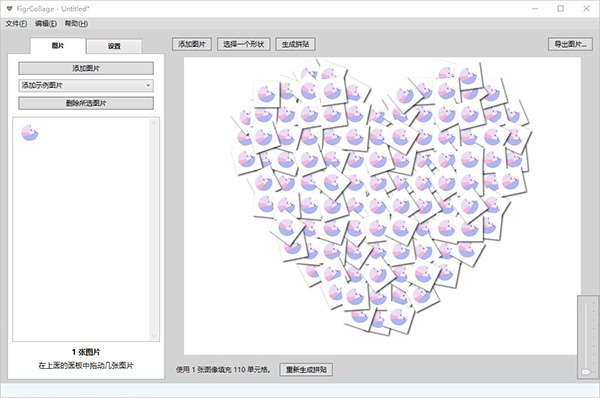Click the top toolbar 添加图片 button
Screen dimensions: 600x398
point(192,44)
